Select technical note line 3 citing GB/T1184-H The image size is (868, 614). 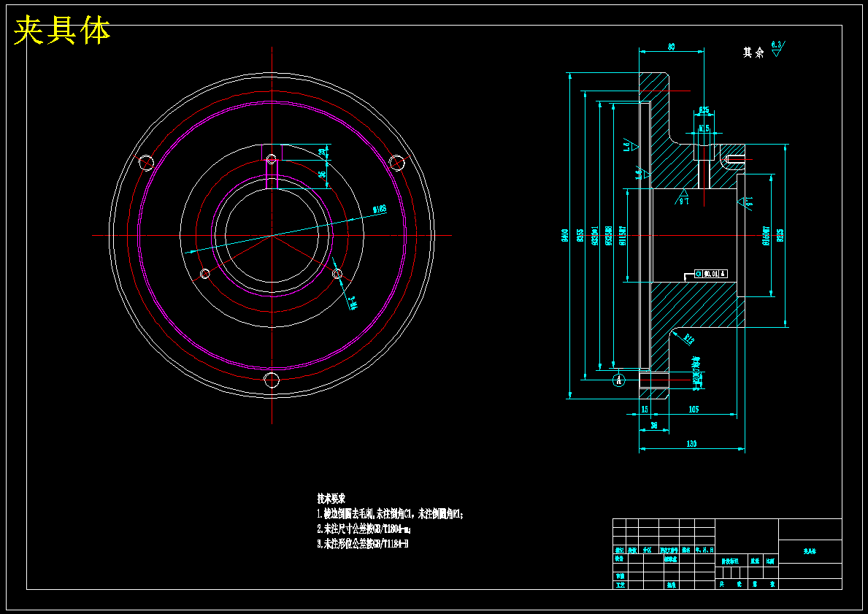coord(363,544)
